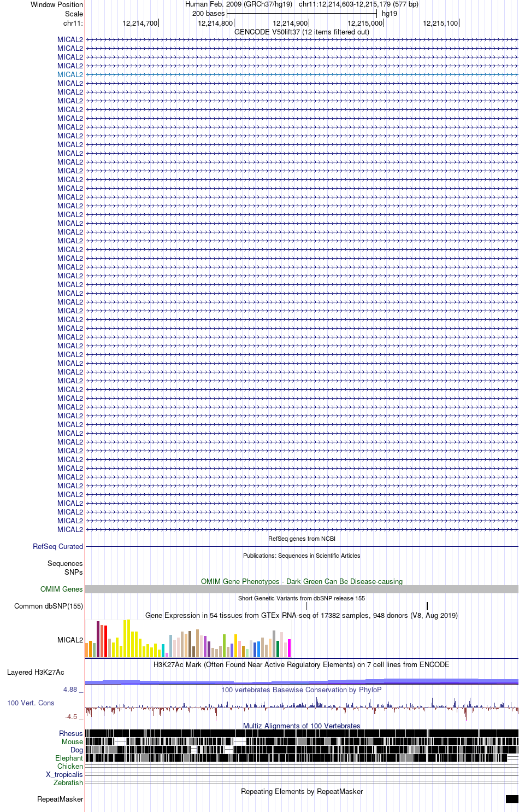Open the 100 Vert. Cons track label
The width and height of the screenshot is (519, 812).
click(31, 703)
